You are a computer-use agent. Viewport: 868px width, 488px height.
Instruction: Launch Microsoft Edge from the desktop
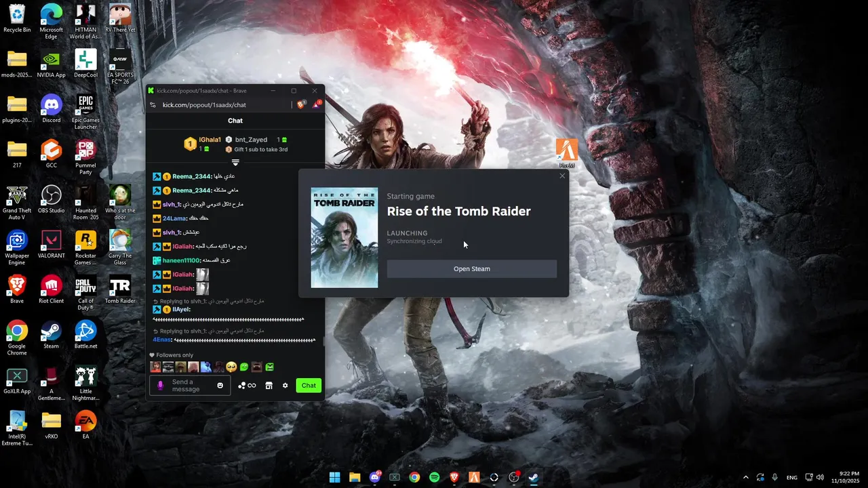[x=51, y=20]
